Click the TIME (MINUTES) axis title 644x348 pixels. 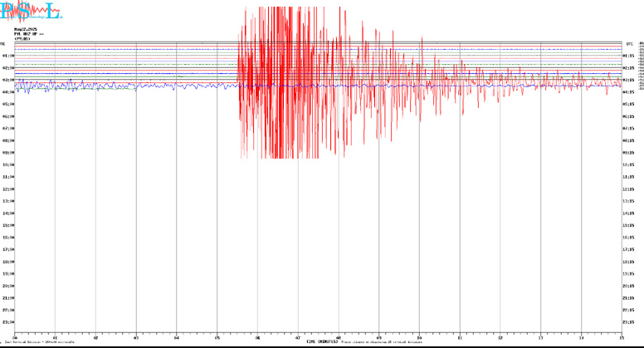[322, 341]
